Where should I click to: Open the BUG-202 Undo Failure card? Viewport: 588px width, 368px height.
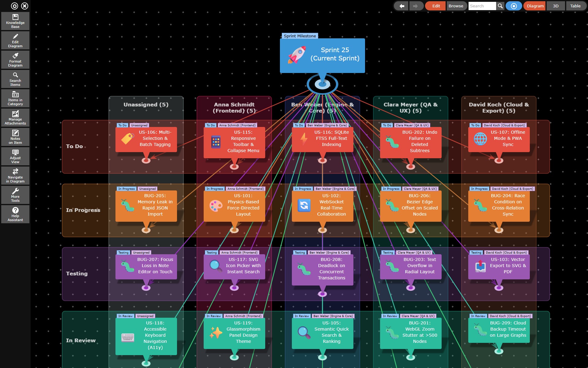(411, 142)
